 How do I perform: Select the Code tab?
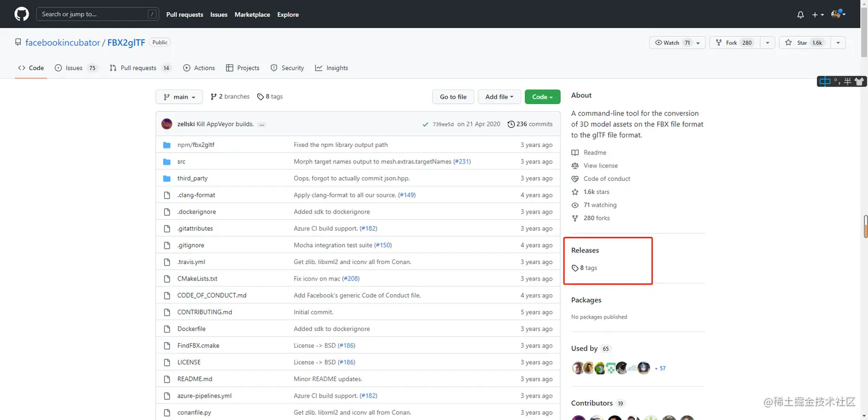(31, 68)
